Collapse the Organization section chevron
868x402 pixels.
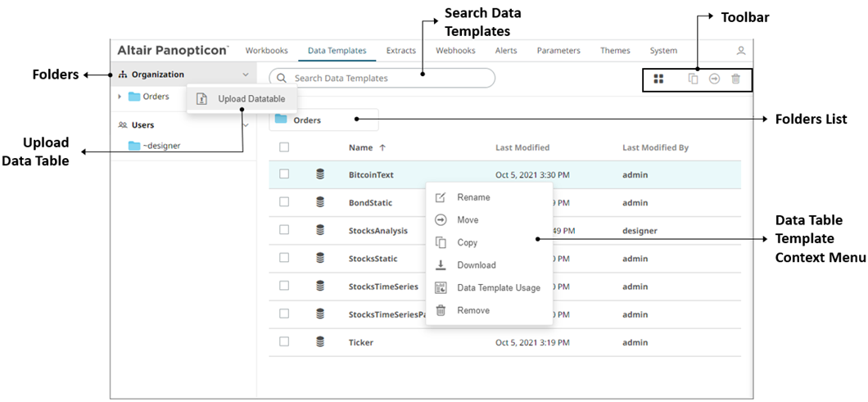[x=246, y=75]
